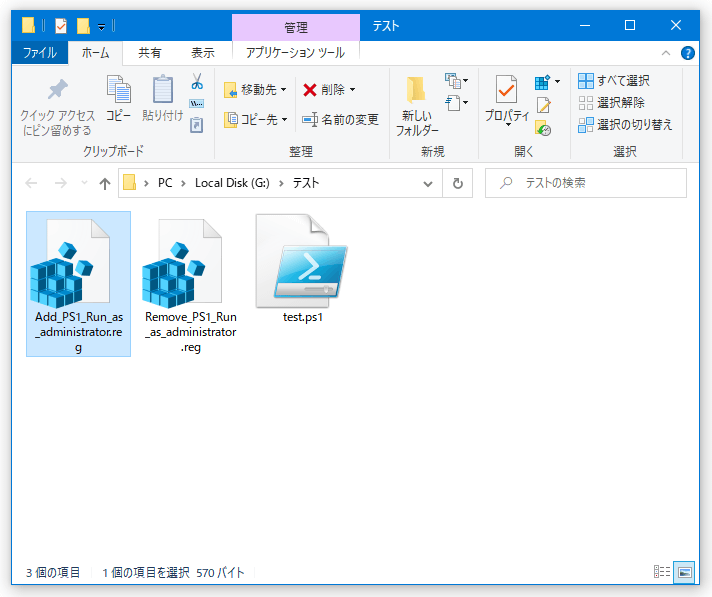Screen dimensions: 712x597
Task: Click PC in the address bar
Action: pos(165,183)
